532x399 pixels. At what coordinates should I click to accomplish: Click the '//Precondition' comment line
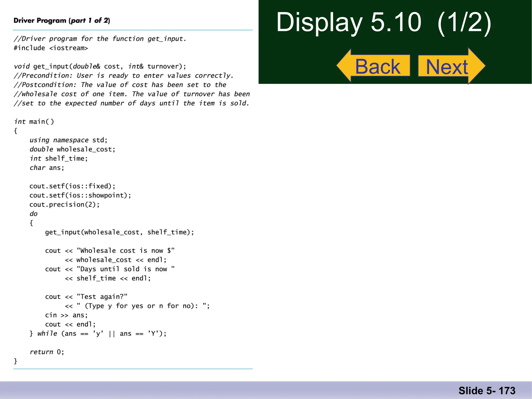pos(124,76)
